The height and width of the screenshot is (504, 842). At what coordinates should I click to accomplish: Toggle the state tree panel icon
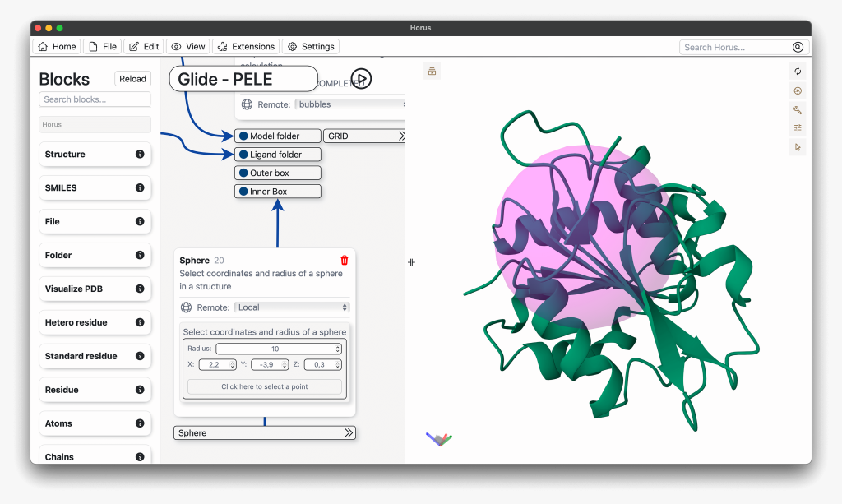433,72
